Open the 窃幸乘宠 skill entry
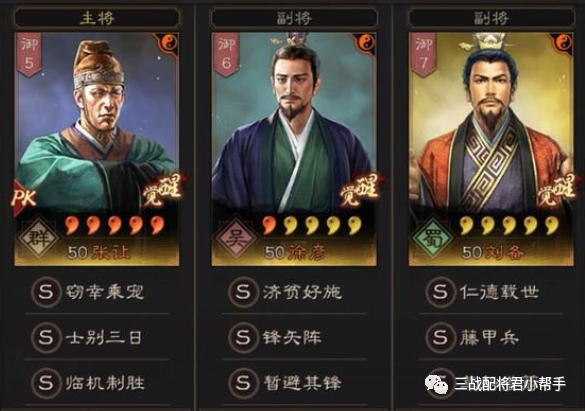585x411 pixels. tap(97, 292)
